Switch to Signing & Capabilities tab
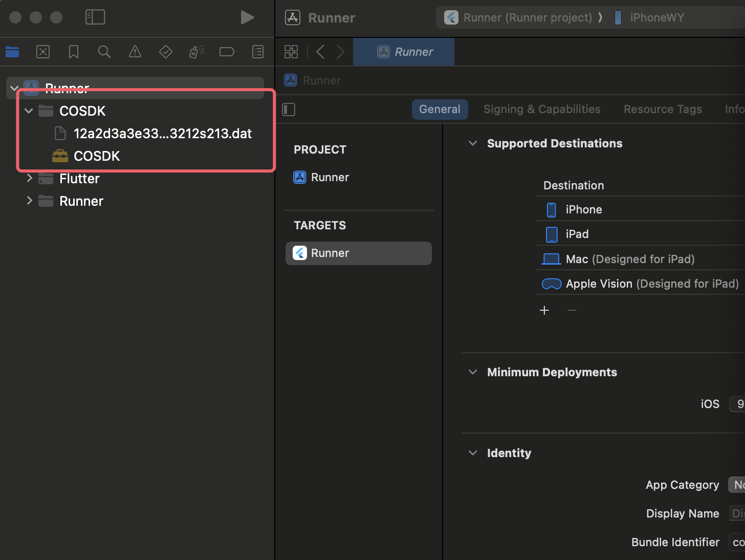Viewport: 745px width, 560px height. pyautogui.click(x=542, y=110)
